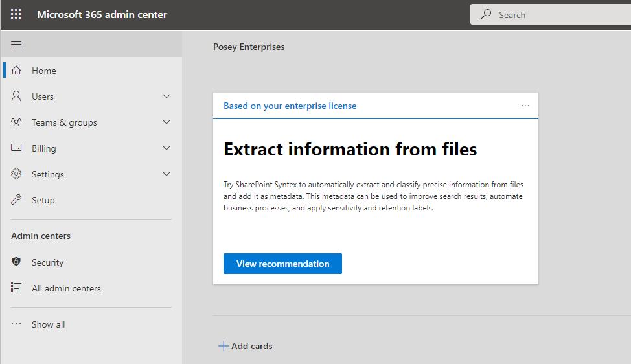
Task: Click the Security shield icon
Action: [16, 262]
